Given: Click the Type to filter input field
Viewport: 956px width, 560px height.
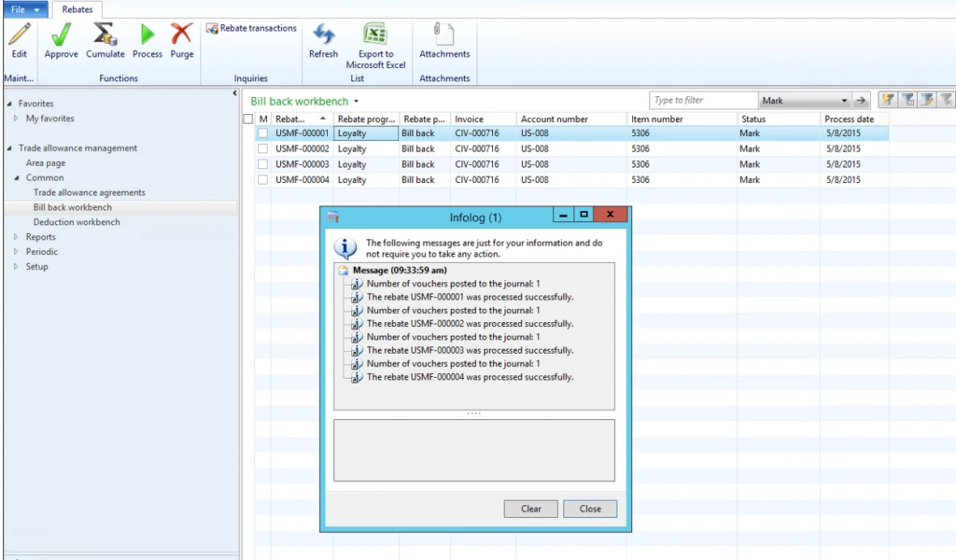Looking at the screenshot, I should (703, 101).
